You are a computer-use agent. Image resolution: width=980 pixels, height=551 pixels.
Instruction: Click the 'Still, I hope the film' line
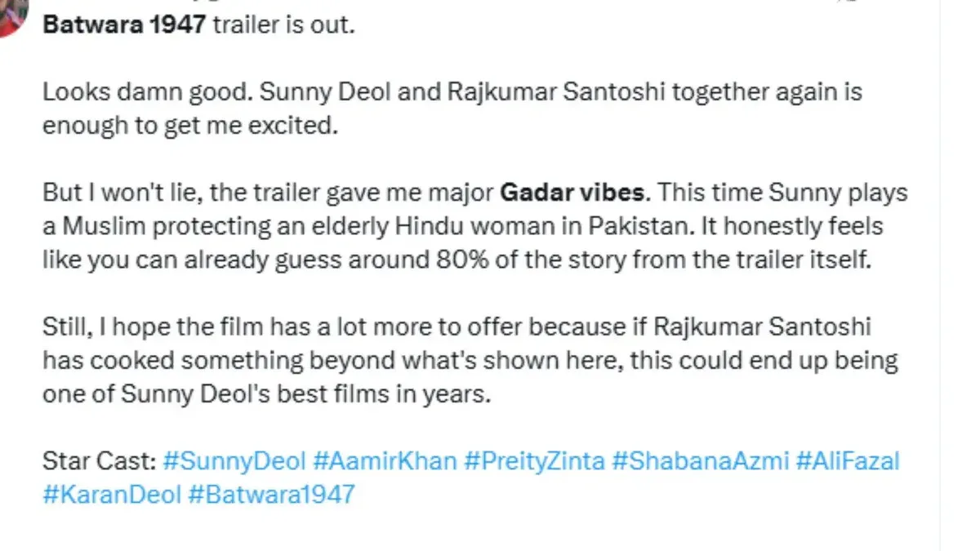pos(457,328)
